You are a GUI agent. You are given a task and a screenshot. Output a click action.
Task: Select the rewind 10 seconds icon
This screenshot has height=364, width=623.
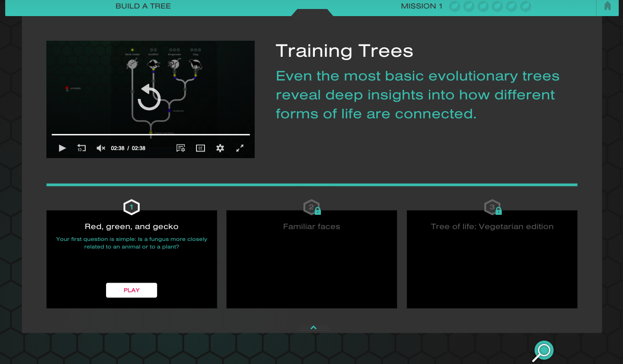coord(81,148)
